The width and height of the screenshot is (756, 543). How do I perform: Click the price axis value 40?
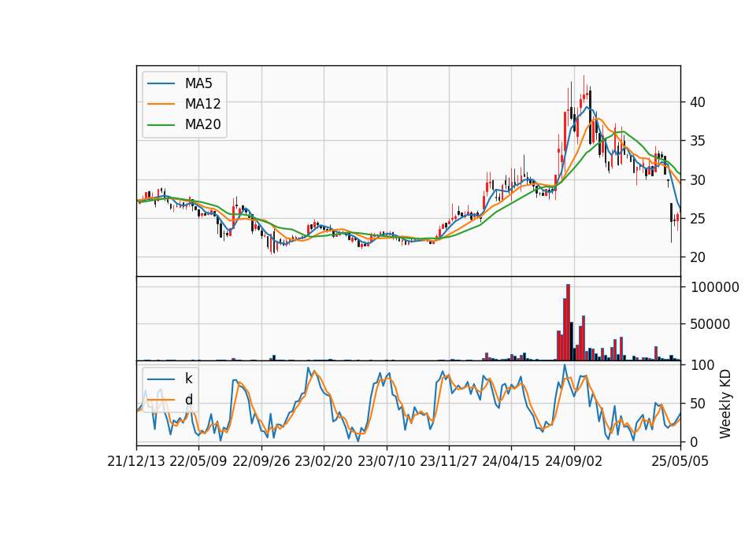[x=698, y=102]
